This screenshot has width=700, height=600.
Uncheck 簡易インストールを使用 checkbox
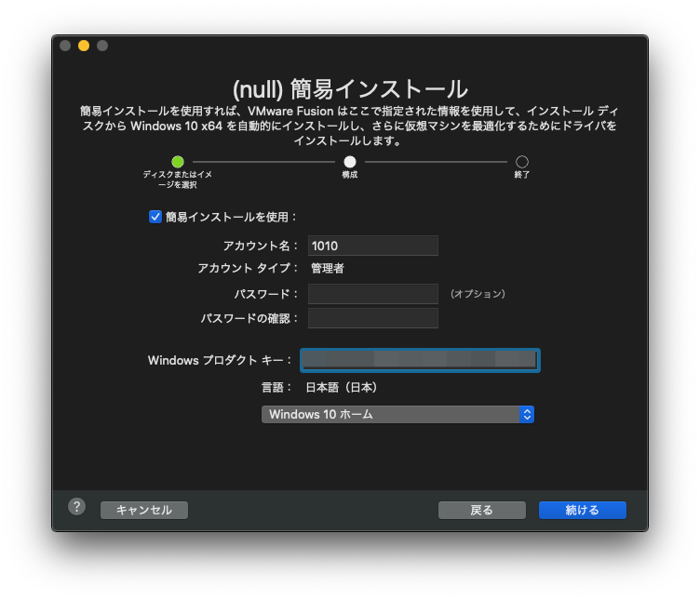155,218
